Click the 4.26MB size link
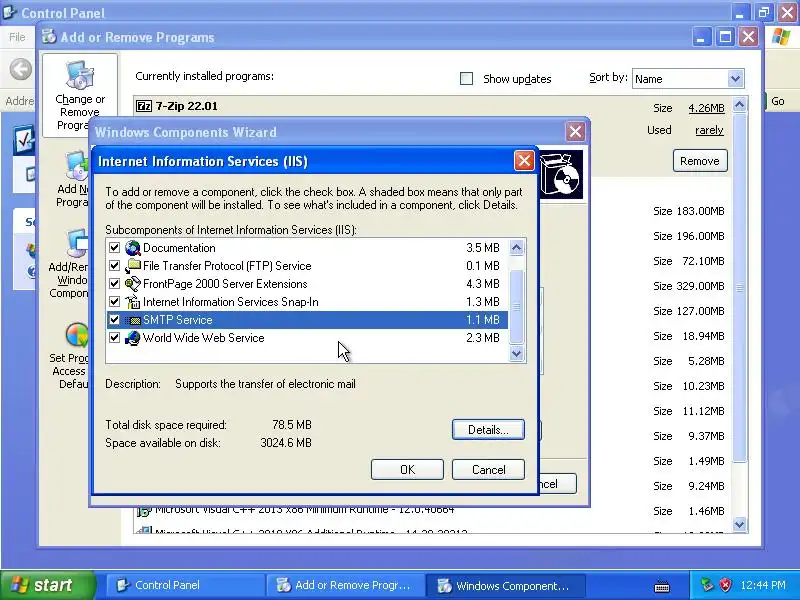 coord(706,108)
